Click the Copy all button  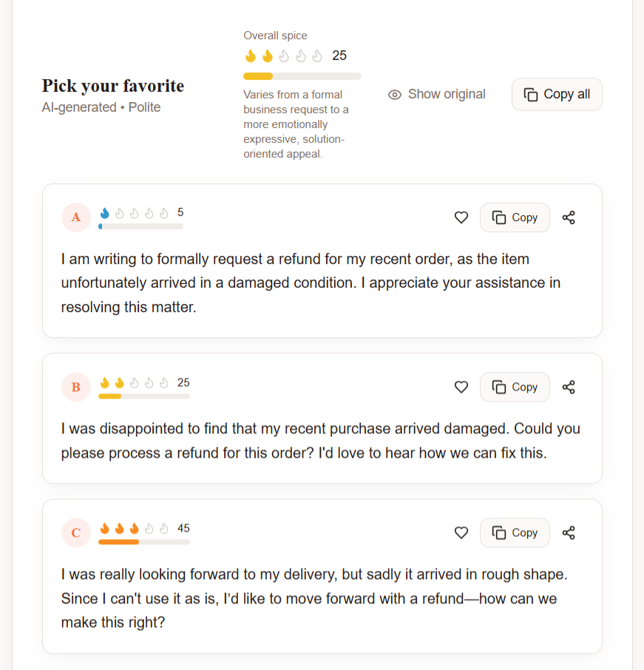[557, 94]
